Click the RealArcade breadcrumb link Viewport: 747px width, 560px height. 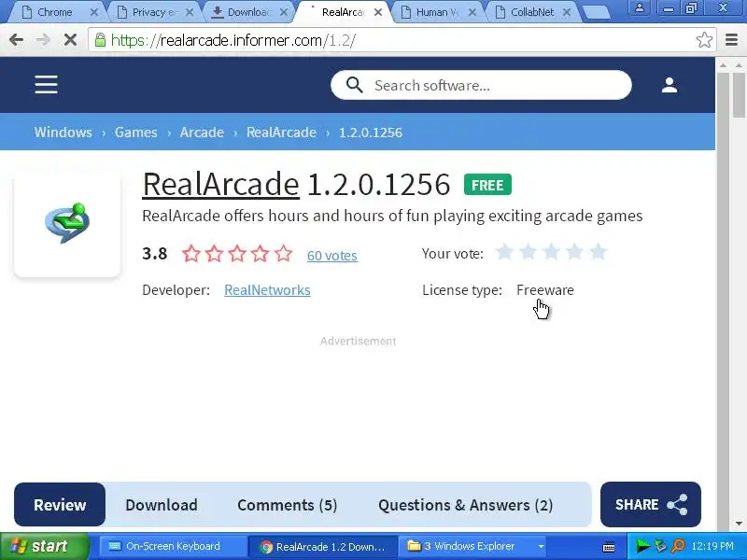pos(281,132)
